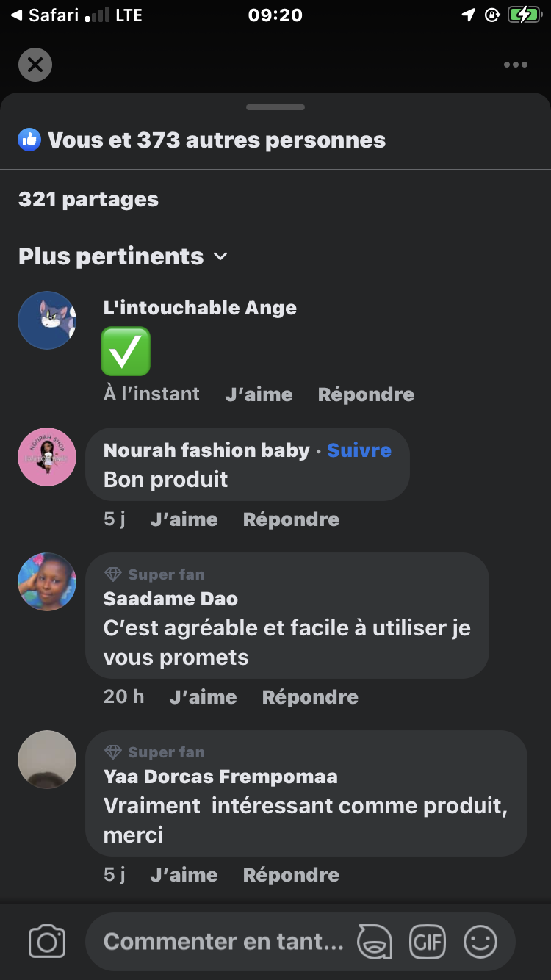
Task: Close the comments panel with X
Action: coord(35,65)
